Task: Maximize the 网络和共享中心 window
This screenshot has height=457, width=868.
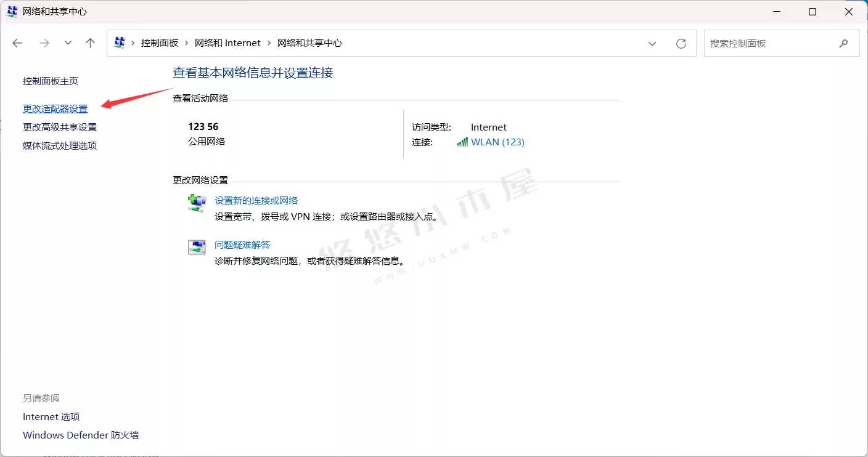Action: [813, 12]
